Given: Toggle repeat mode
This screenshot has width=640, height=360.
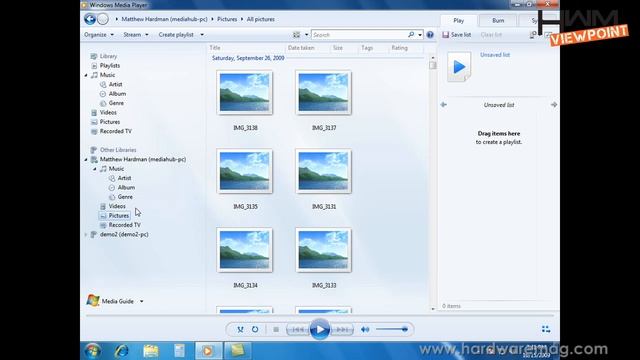Looking at the screenshot, I should [x=255, y=329].
